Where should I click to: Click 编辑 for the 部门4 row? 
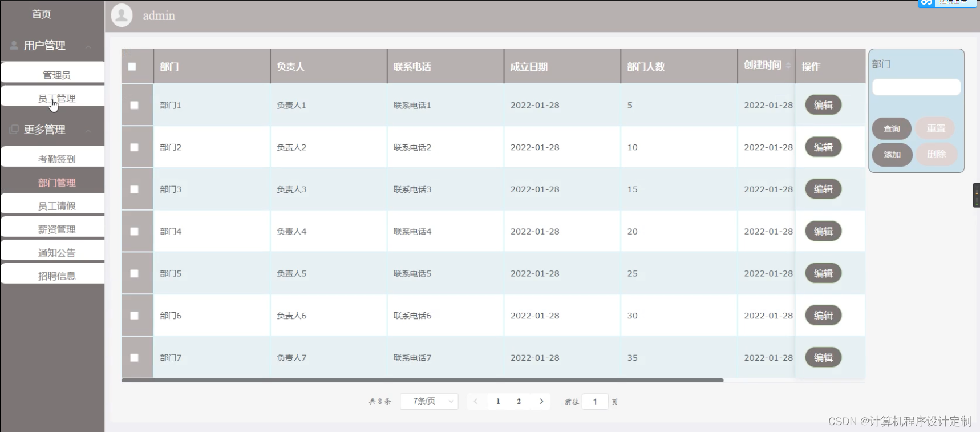823,232
